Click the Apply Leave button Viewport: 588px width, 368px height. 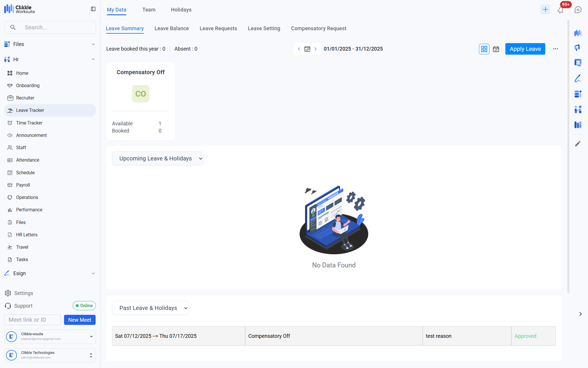pyautogui.click(x=525, y=49)
